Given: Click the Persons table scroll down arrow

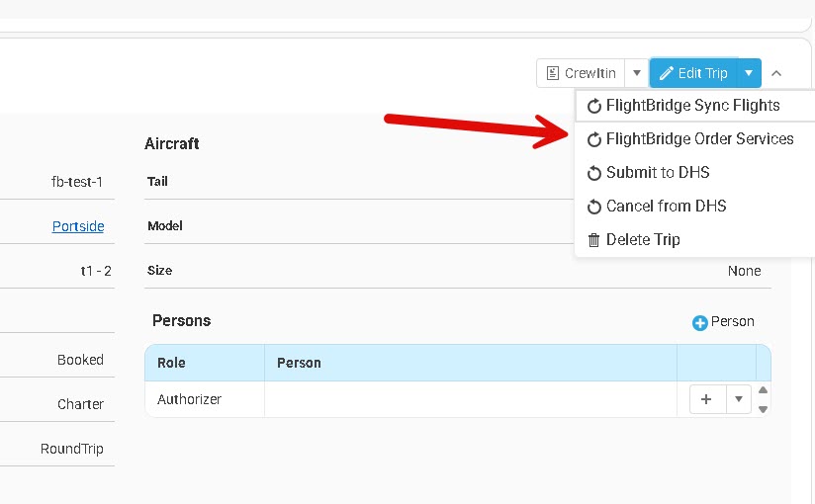Looking at the screenshot, I should pyautogui.click(x=763, y=409).
